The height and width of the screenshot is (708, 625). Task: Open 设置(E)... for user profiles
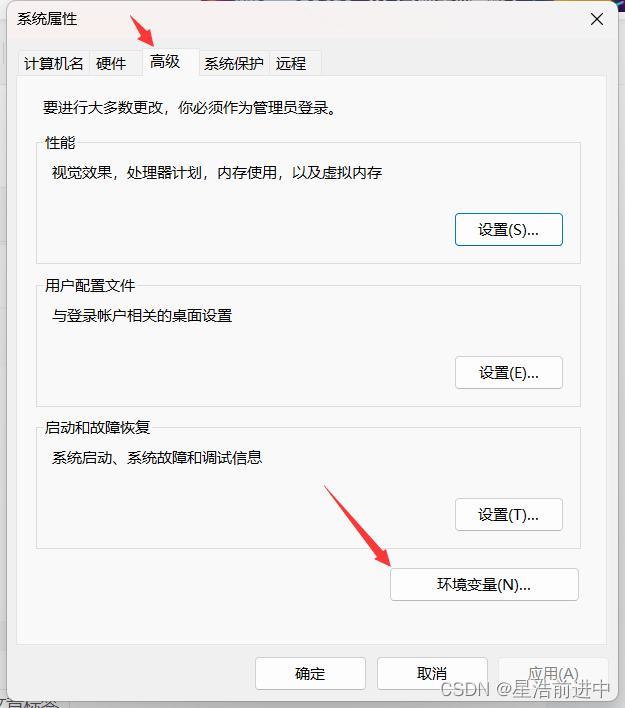pyautogui.click(x=508, y=373)
